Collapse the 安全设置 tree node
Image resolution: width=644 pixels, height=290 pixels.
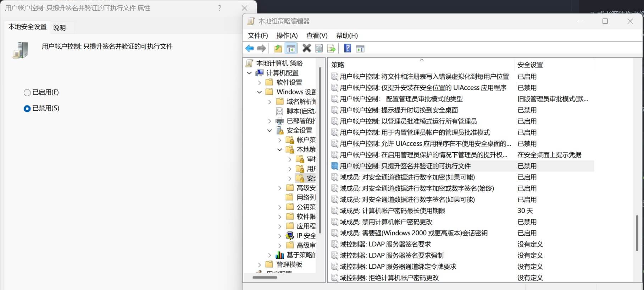click(x=270, y=131)
